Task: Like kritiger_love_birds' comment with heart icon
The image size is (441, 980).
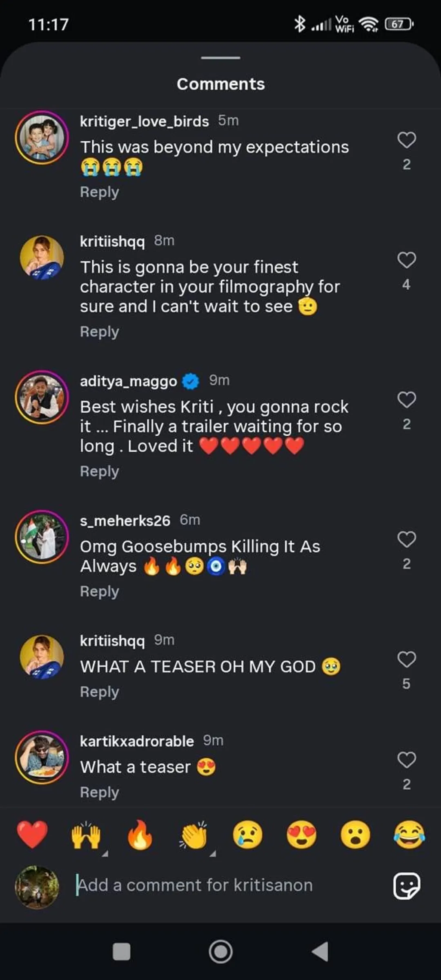Action: pos(406,140)
